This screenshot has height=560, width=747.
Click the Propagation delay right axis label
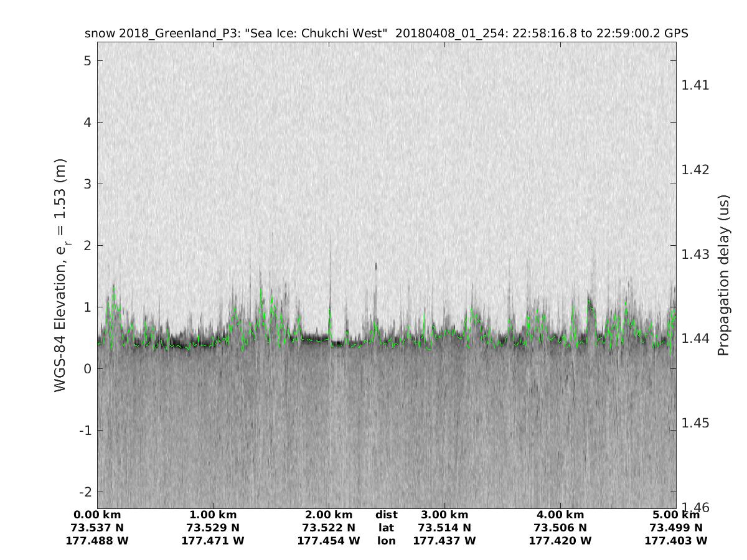click(723, 275)
